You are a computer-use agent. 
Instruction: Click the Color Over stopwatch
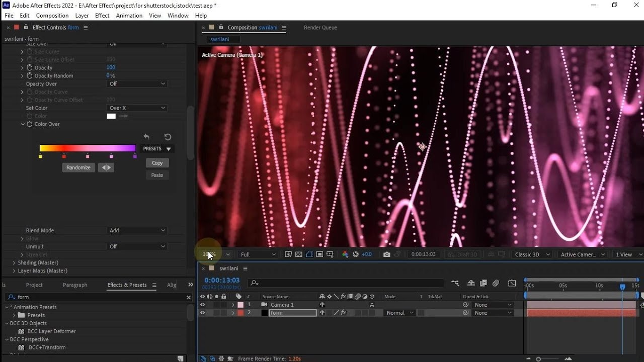[30, 124]
